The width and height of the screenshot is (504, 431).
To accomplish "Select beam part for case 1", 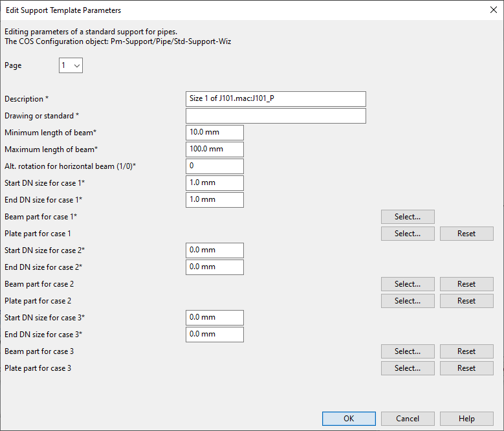I will point(408,217).
